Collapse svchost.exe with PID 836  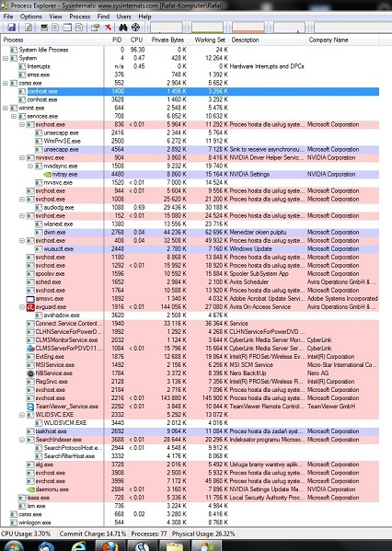click(22, 125)
